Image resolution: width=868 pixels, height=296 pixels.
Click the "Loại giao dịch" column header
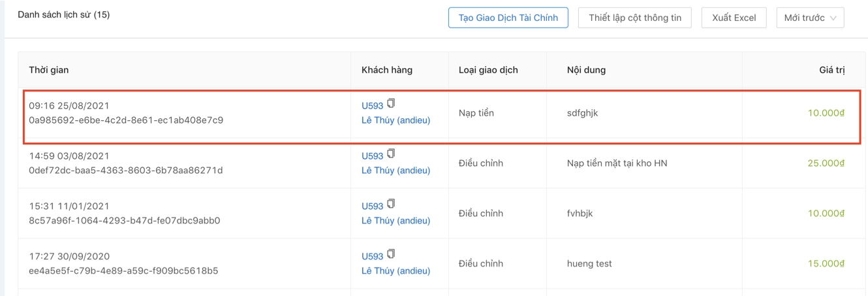tap(484, 70)
